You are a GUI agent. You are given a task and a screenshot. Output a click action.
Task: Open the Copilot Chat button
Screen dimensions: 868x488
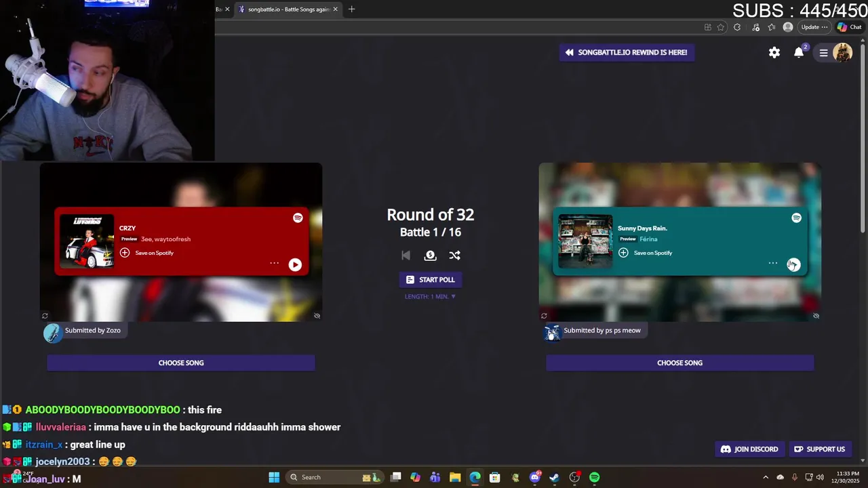tap(849, 27)
